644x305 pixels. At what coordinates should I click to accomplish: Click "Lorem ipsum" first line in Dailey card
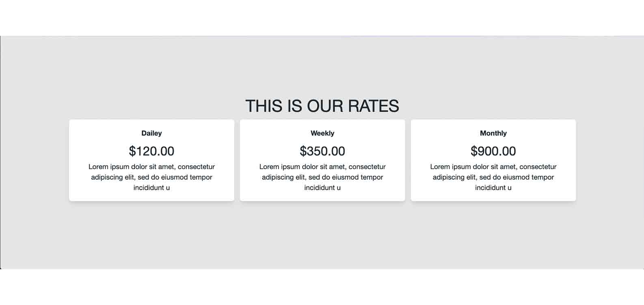click(151, 167)
